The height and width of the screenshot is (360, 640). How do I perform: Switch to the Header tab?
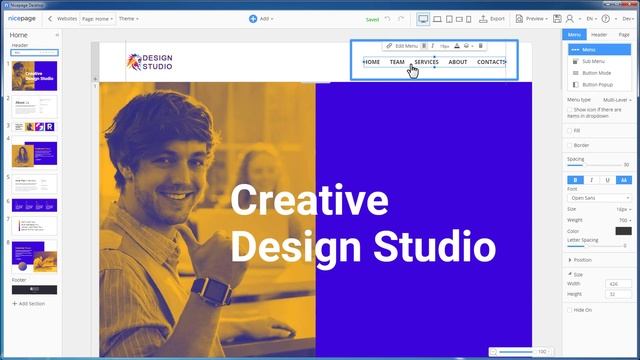(599, 35)
